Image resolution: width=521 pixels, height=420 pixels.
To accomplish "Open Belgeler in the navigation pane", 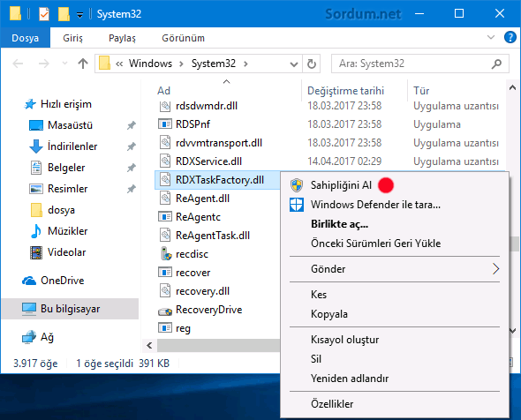I will coord(57,168).
